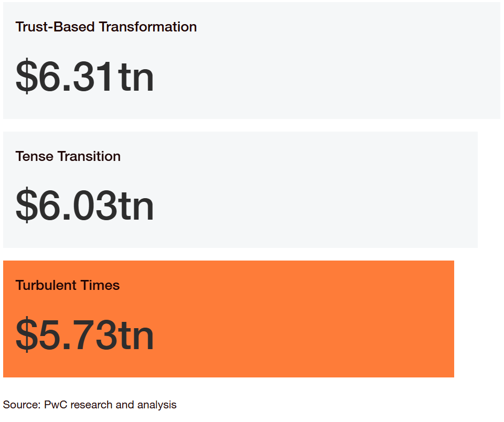Image resolution: width=504 pixels, height=422 pixels.
Task: Click the dollar sign before 6.03tn
Action: (x=27, y=205)
